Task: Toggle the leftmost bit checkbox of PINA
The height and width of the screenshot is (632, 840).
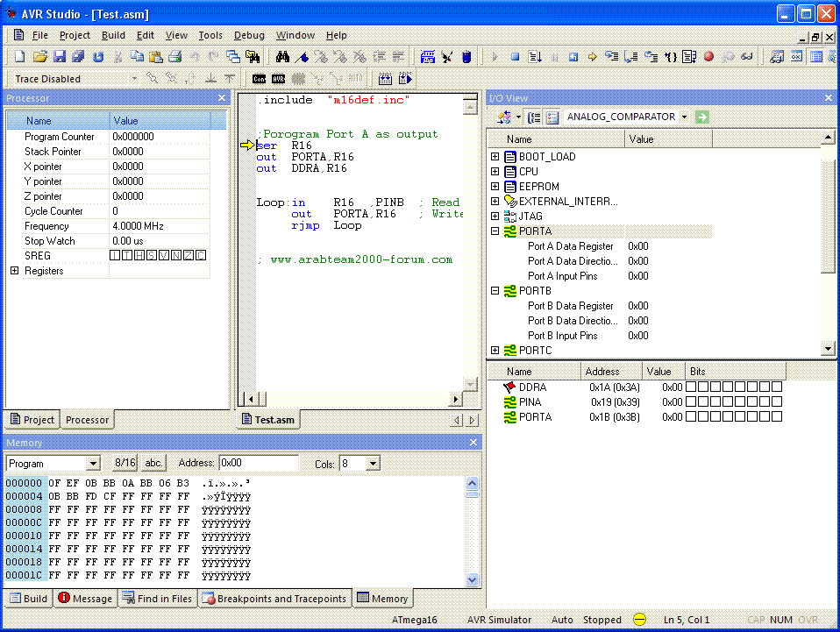Action: coord(691,401)
